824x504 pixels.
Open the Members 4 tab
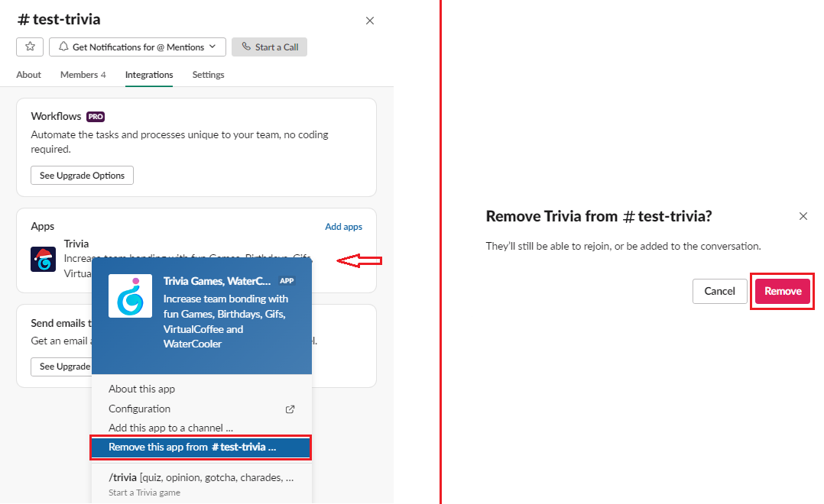pos(83,75)
